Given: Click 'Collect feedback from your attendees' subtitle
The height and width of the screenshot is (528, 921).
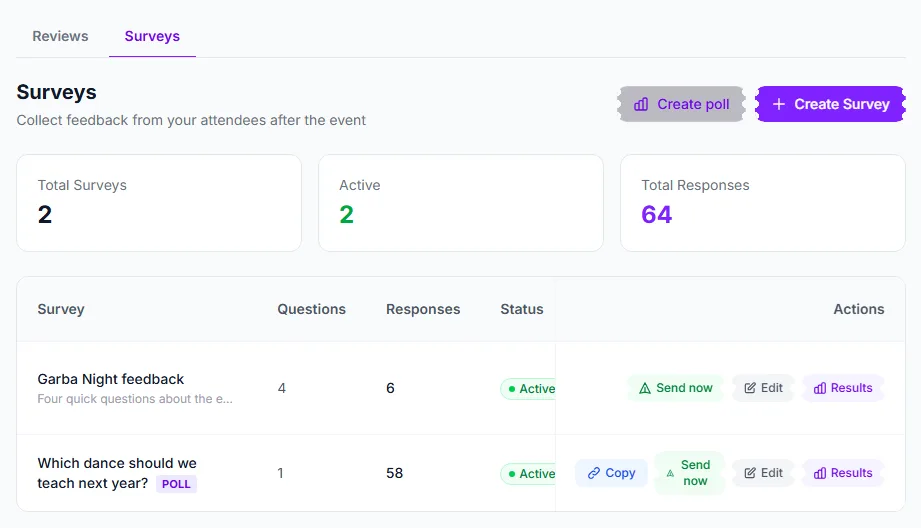Looking at the screenshot, I should click(x=191, y=120).
